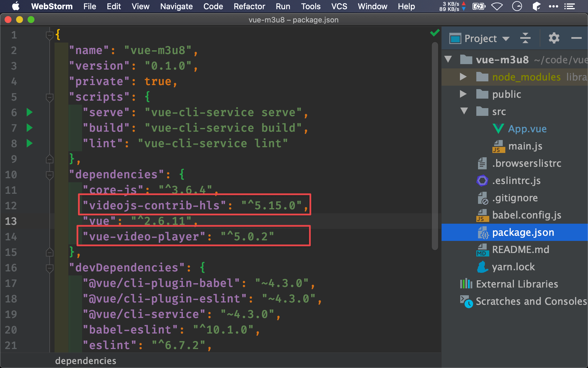Open the WebStorm application menu
This screenshot has width=588, height=368.
click(x=52, y=6)
